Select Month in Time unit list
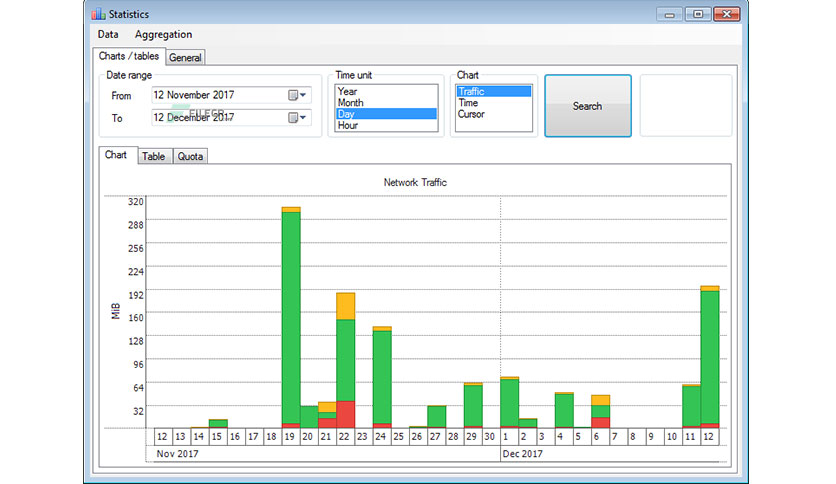 pyautogui.click(x=386, y=102)
